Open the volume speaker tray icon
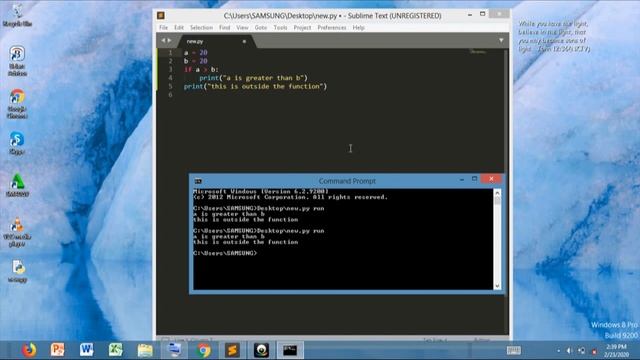The image size is (640, 360). tap(569, 351)
